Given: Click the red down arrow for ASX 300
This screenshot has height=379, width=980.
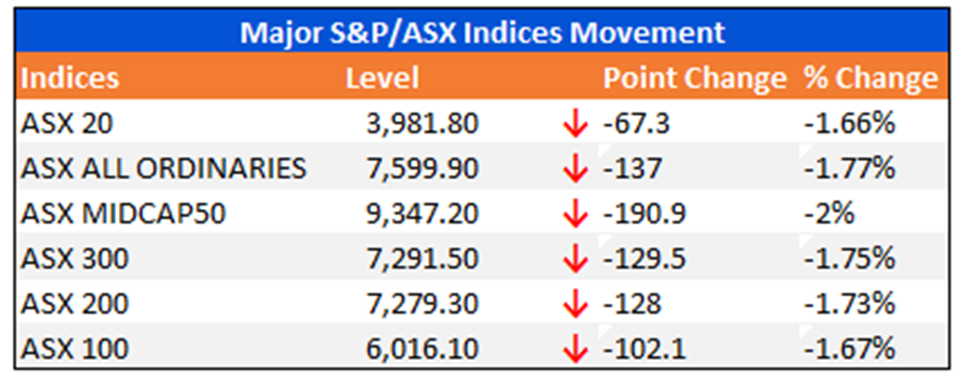Looking at the screenshot, I should [x=575, y=260].
